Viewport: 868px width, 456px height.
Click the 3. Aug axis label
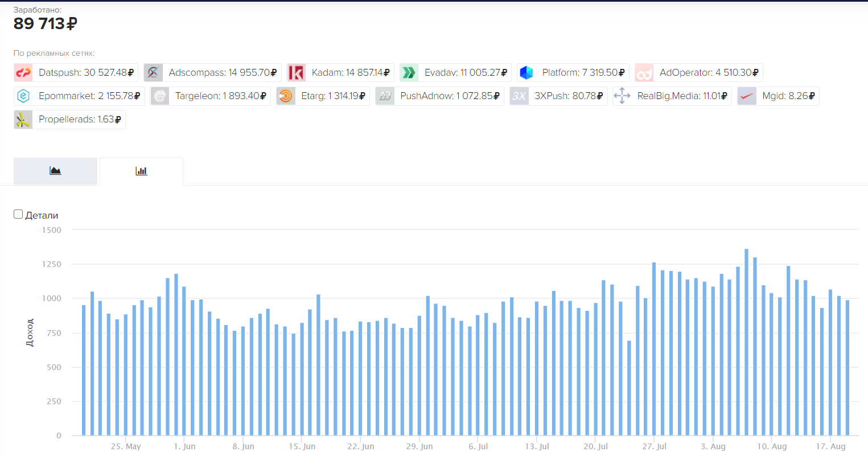[x=713, y=446]
